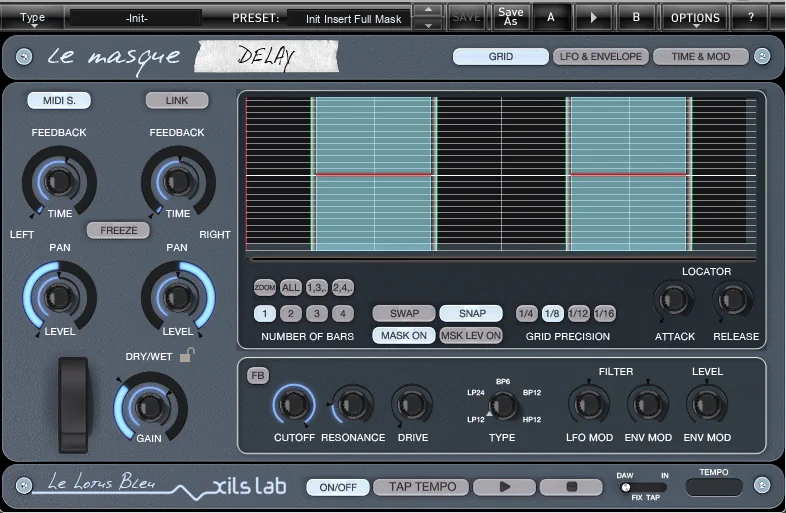This screenshot has height=513, width=786.
Task: Open the Type dropdown menu
Action: (32, 18)
